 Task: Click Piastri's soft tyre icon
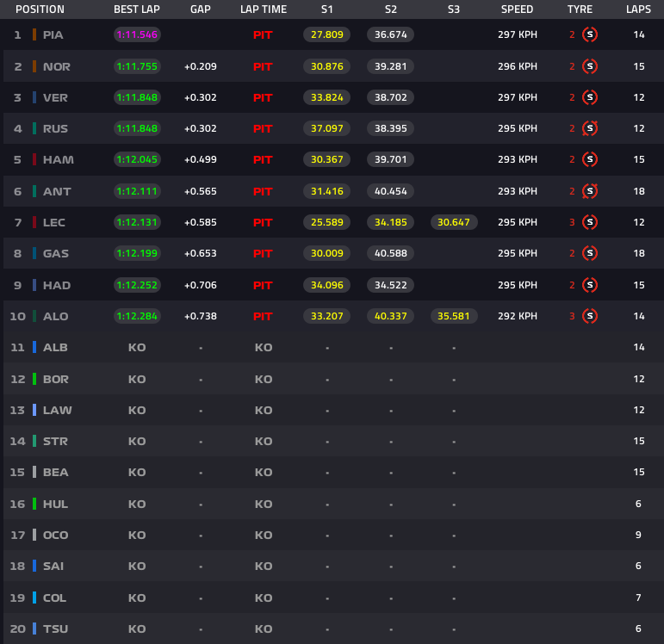pyautogui.click(x=589, y=35)
